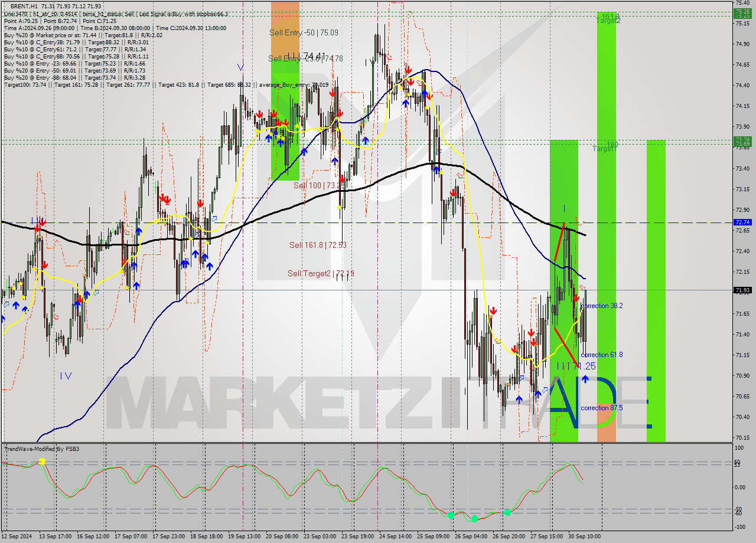Click the '12 Sep 2024' date label
Viewport: 756px width, 543px height.
(17, 536)
